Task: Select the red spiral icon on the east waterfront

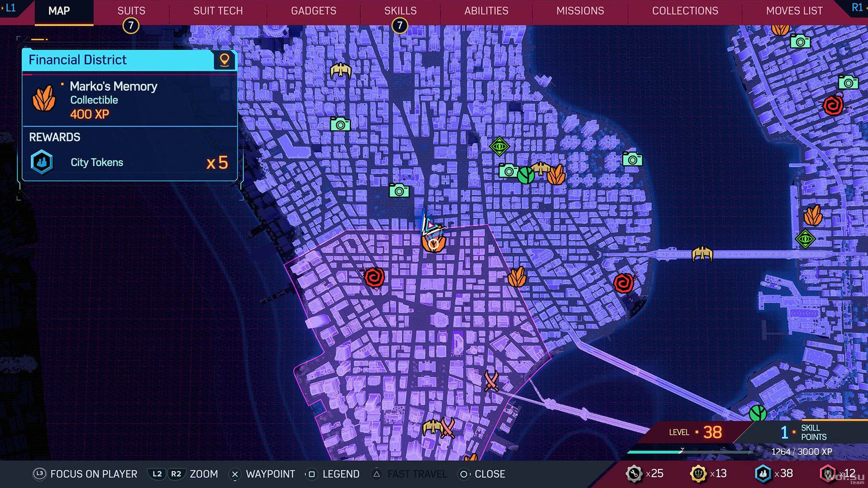Action: pos(624,283)
